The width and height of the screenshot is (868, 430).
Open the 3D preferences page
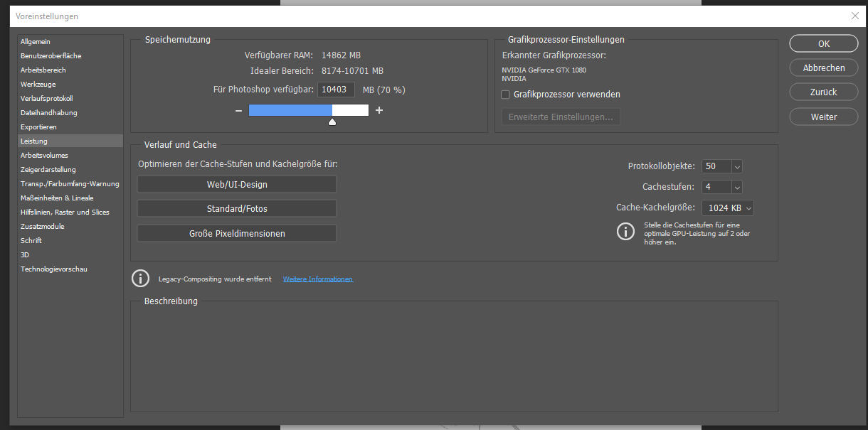[x=25, y=254]
